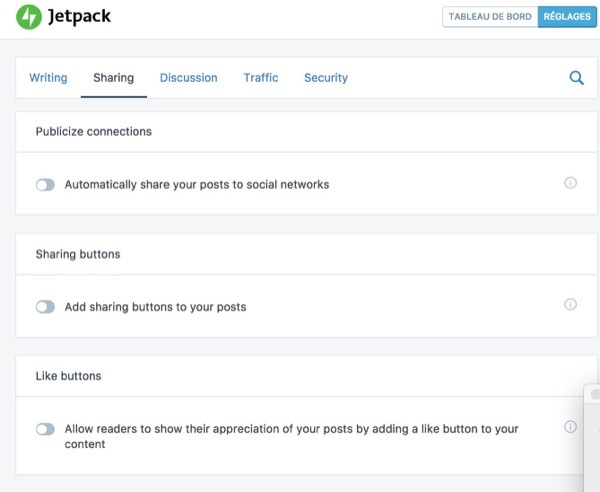The width and height of the screenshot is (600, 492).
Task: Click the Sharing buttons section header
Action: point(78,254)
